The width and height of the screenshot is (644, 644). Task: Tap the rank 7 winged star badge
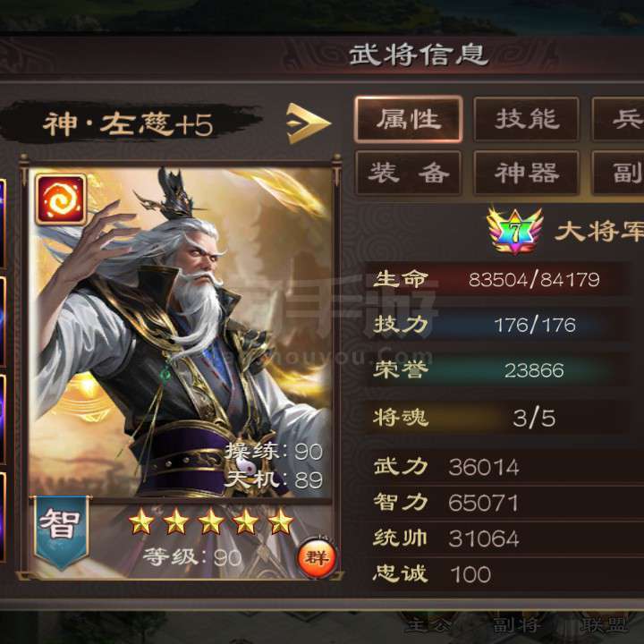tap(514, 231)
